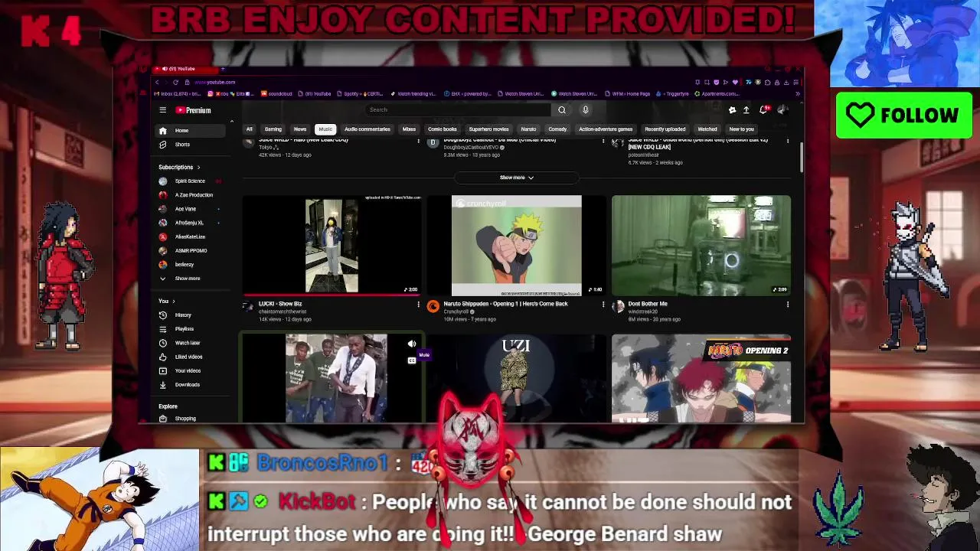The image size is (980, 551).
Task: Start voice search with the microphone icon
Action: tap(586, 109)
